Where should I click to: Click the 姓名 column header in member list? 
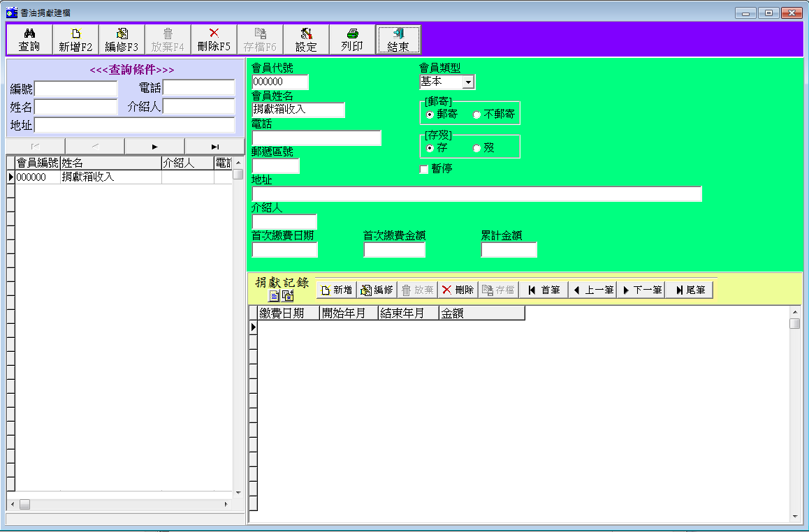click(x=110, y=163)
